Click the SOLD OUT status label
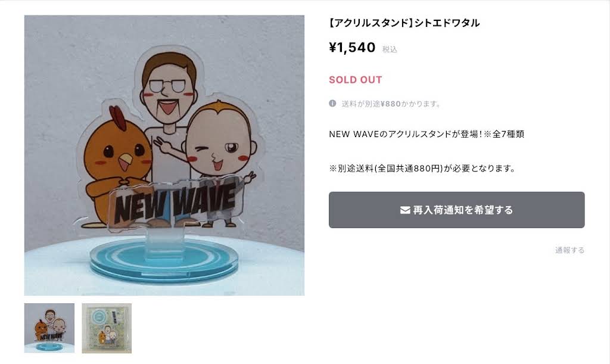The image size is (610, 364). [356, 80]
